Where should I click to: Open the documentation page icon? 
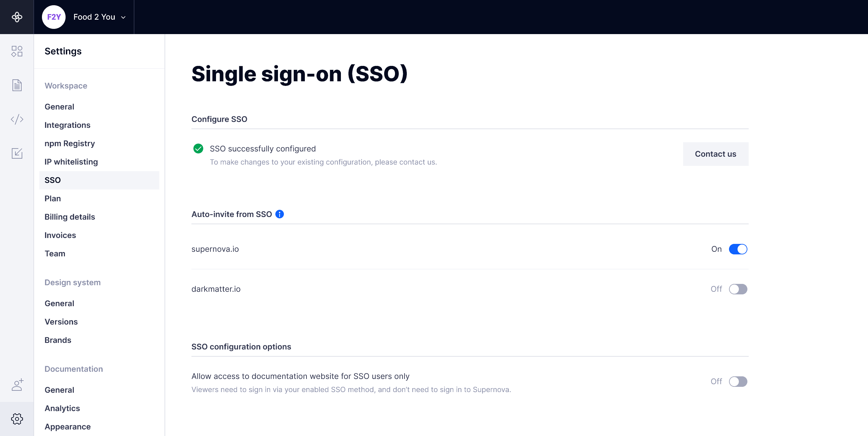(x=17, y=85)
